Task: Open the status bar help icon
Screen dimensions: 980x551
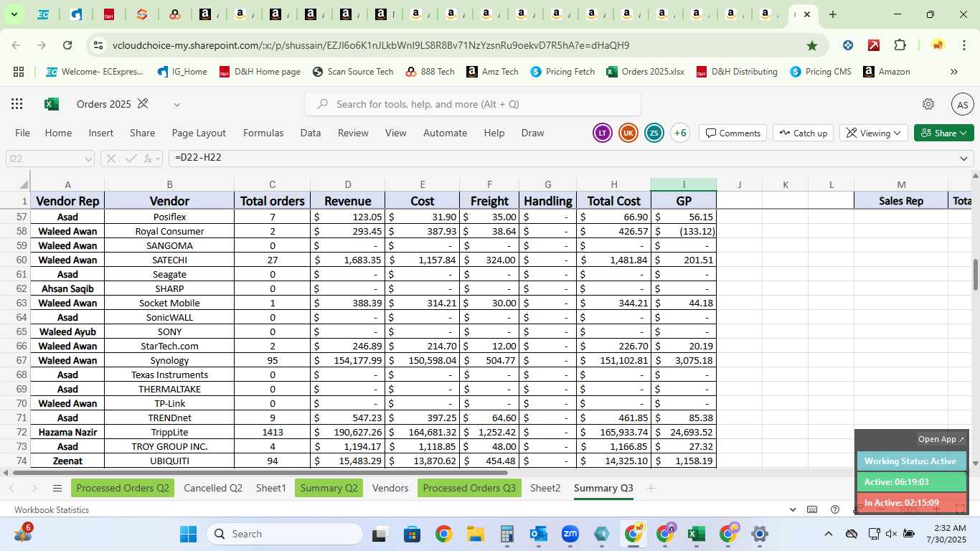Action: point(835,509)
